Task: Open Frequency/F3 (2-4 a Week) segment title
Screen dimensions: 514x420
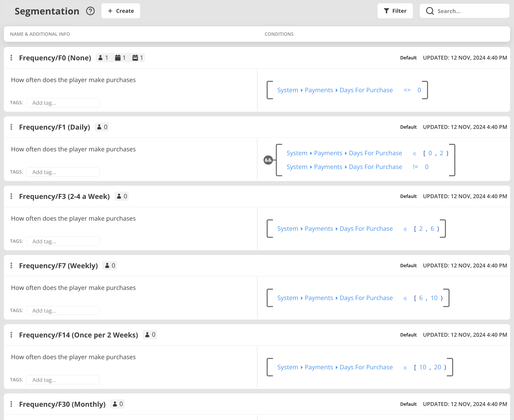Action: click(x=64, y=196)
